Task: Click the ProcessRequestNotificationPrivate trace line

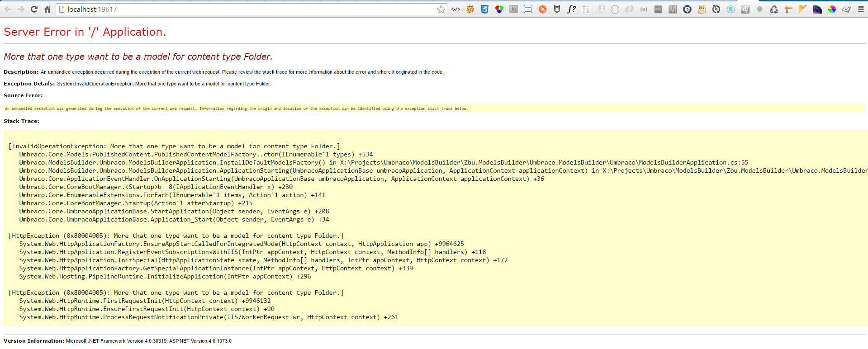Action: 209,317
